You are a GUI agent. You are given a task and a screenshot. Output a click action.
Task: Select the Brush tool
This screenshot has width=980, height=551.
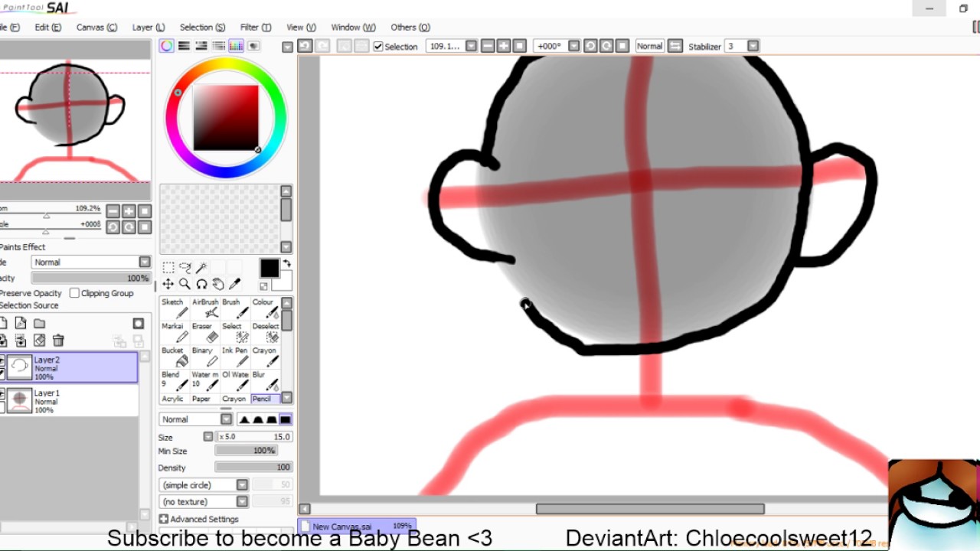click(235, 308)
